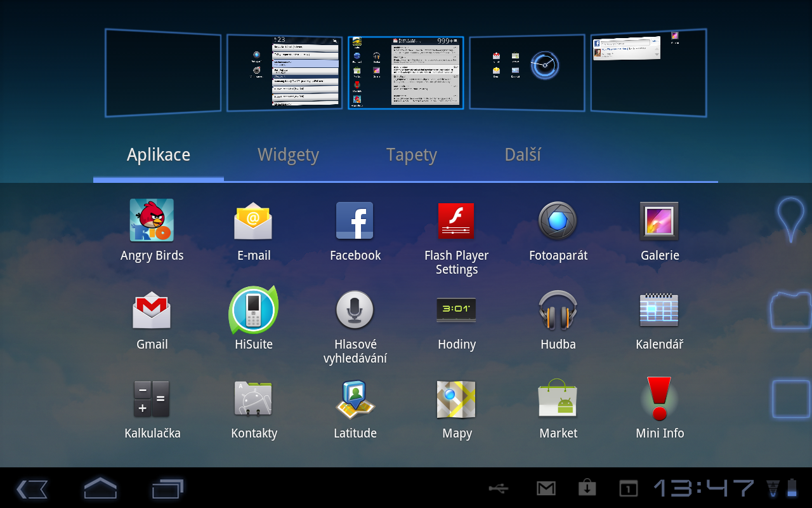Open Flash Player Settings
This screenshot has width=812, height=508.
coord(457,220)
